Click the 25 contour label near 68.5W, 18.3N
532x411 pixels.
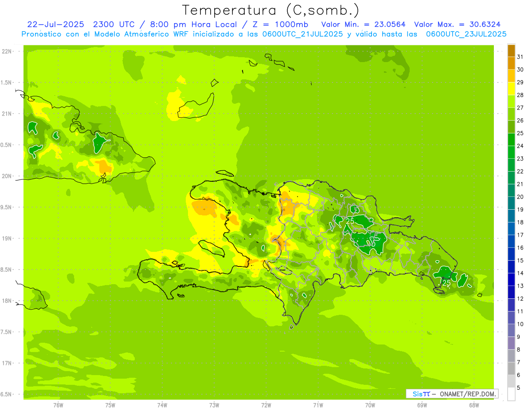point(446,283)
